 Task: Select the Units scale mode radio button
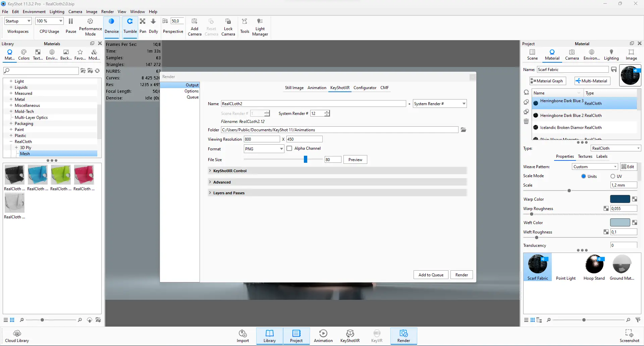coord(584,176)
